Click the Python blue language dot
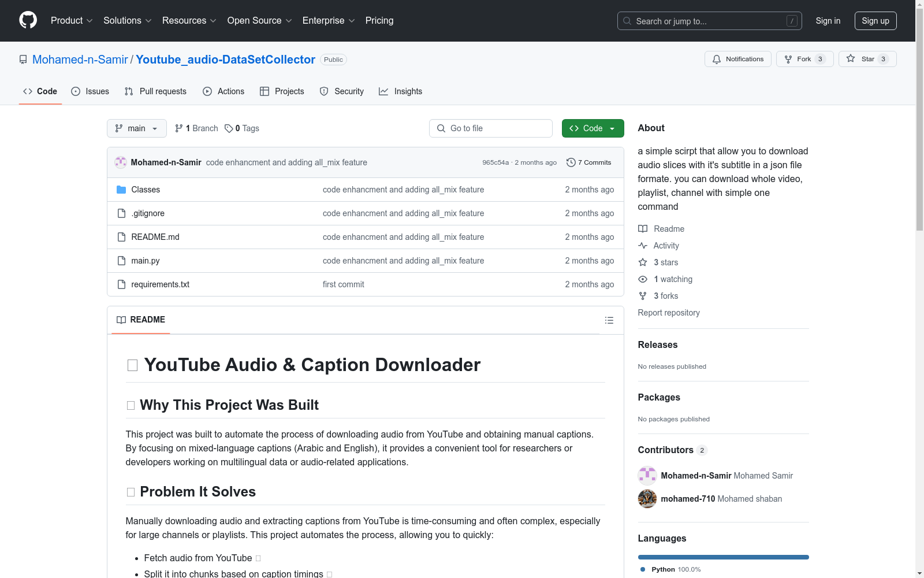This screenshot has width=924, height=578. click(643, 569)
